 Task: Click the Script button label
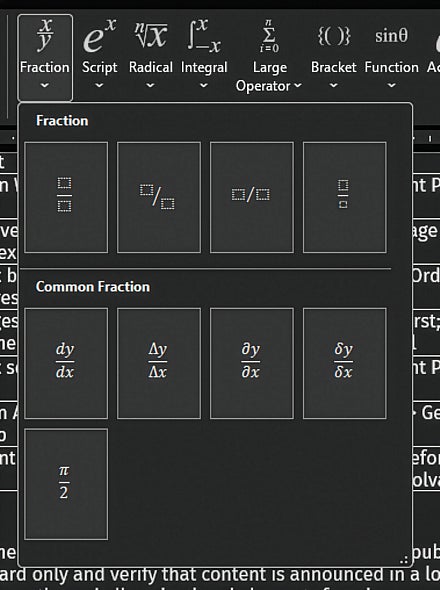click(100, 67)
